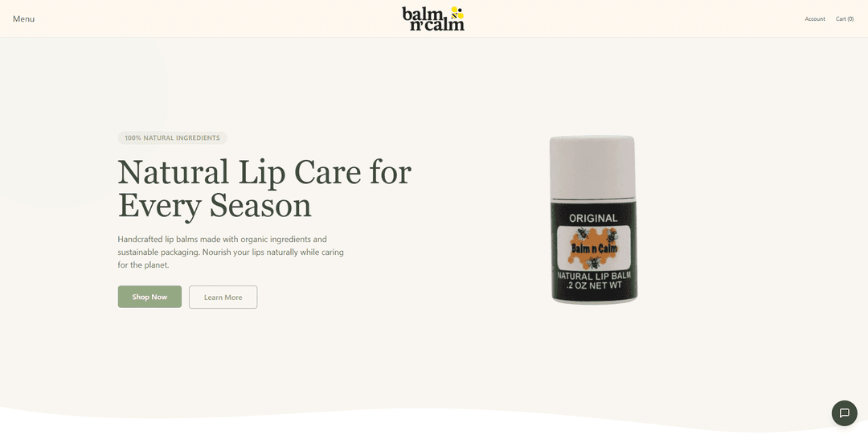Open Cart (0) in the header
The height and width of the screenshot is (435, 868).
[x=845, y=18]
